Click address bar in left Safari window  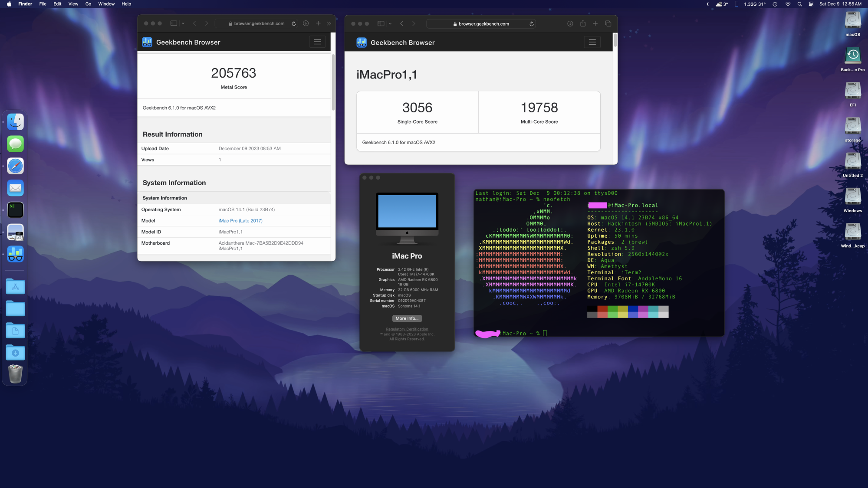click(256, 23)
